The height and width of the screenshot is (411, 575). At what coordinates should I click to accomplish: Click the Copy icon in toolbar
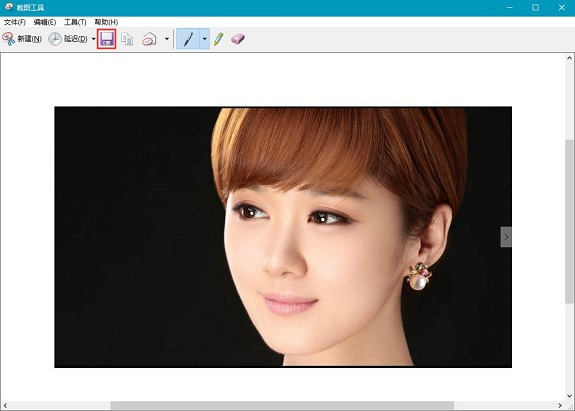127,39
